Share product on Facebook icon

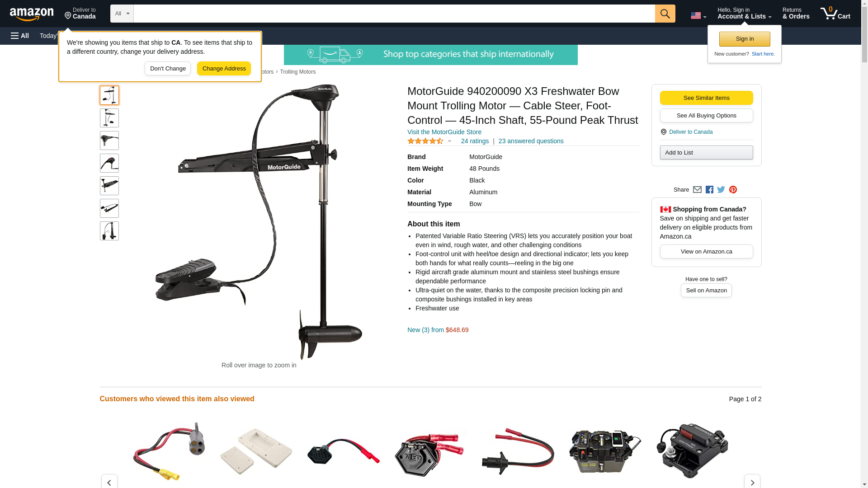point(709,190)
